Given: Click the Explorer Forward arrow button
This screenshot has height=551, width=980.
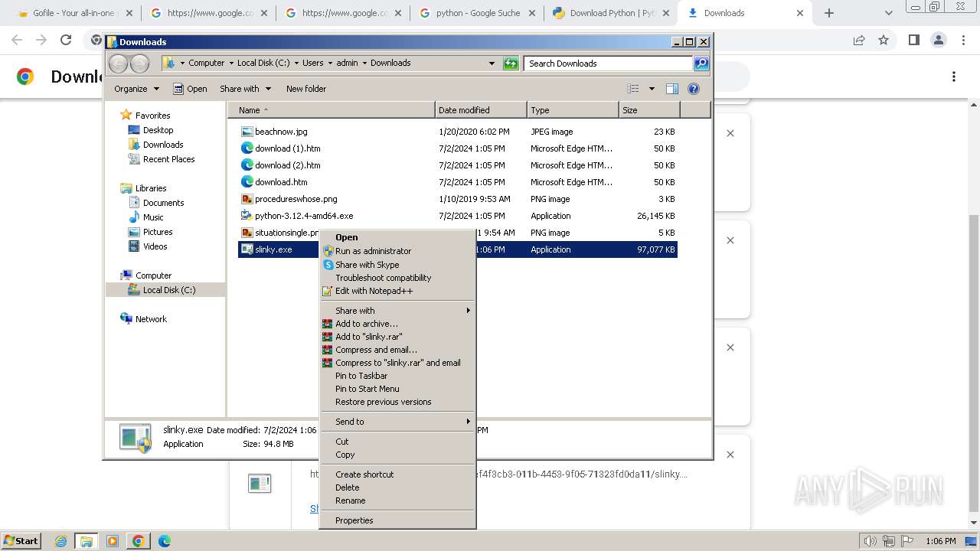Looking at the screenshot, I should tap(139, 64).
